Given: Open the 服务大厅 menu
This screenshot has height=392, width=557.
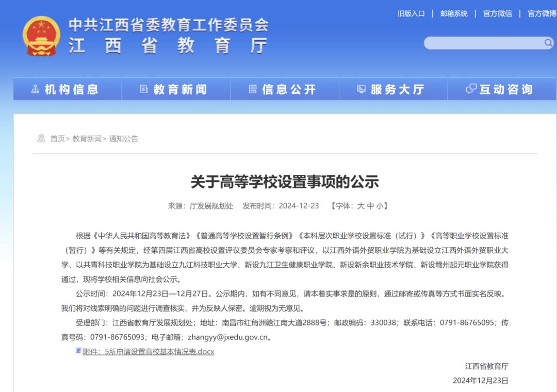Looking at the screenshot, I should coord(397,89).
